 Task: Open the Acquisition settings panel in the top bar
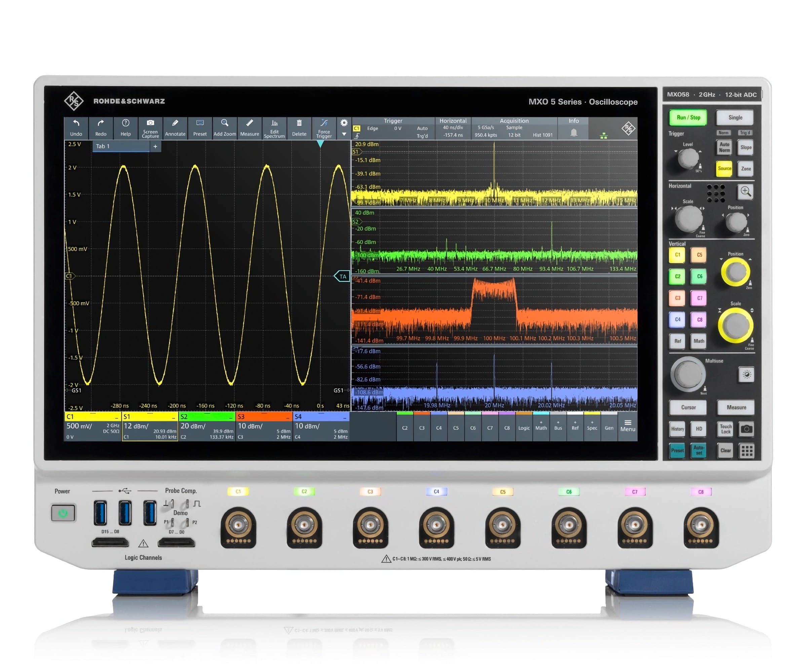pos(514,129)
